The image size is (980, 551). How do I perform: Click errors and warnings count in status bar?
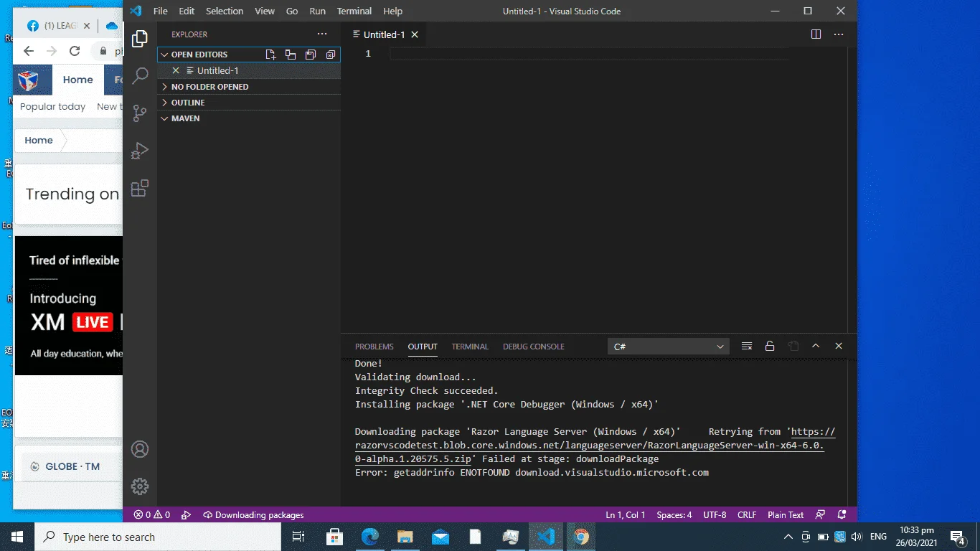tap(151, 514)
